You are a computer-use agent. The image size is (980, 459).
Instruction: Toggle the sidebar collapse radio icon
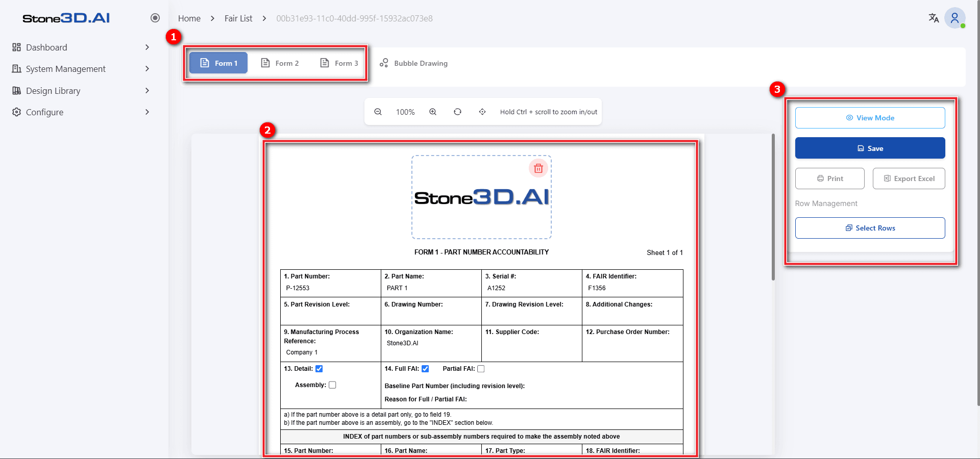pos(155,18)
